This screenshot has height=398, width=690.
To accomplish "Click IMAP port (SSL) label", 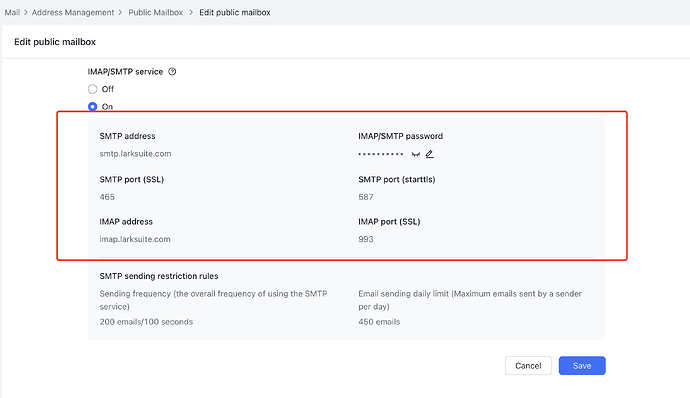I will [x=389, y=221].
